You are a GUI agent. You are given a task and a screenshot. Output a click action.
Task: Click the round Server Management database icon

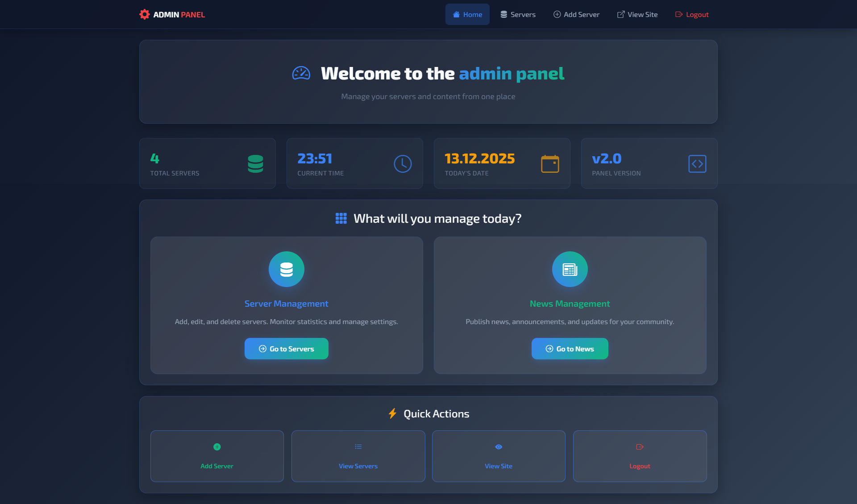[287, 269]
